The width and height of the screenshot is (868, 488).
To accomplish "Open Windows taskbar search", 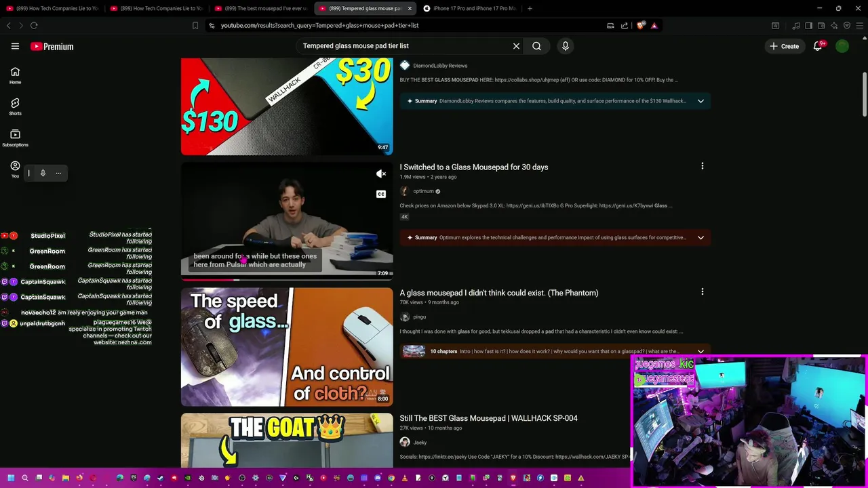I will (x=25, y=478).
